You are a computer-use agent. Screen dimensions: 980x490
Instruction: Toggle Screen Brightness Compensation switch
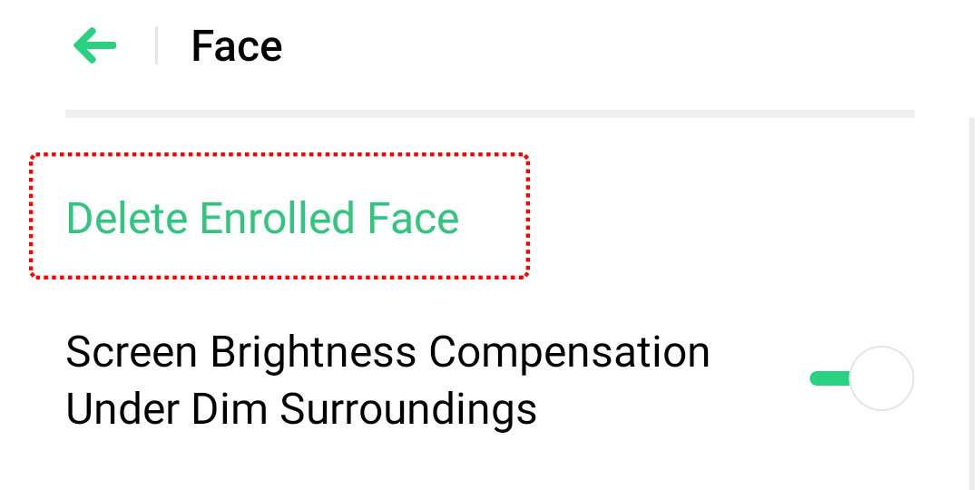(x=861, y=378)
